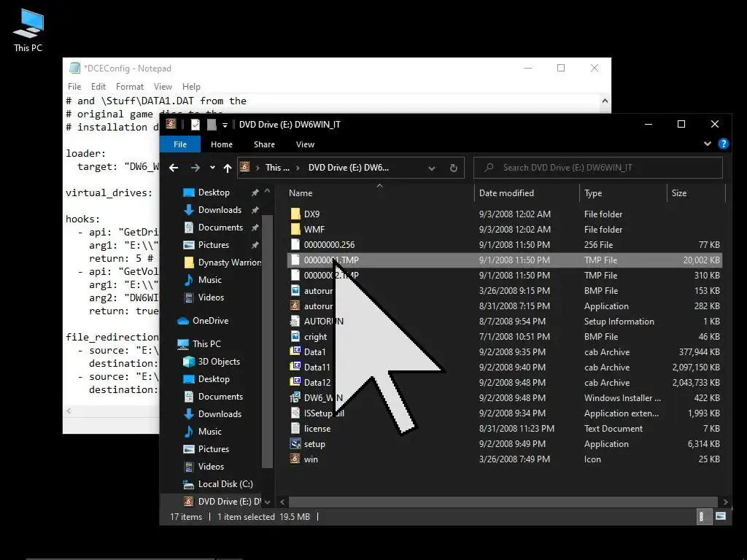Go forward in Explorer navigation
The height and width of the screenshot is (560, 747).
(x=196, y=168)
